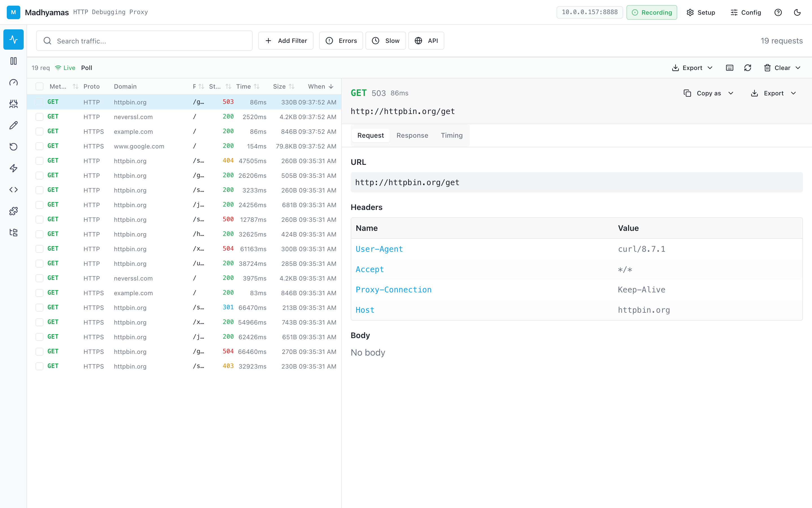Check the example.com 86ms row checkbox

point(39,131)
